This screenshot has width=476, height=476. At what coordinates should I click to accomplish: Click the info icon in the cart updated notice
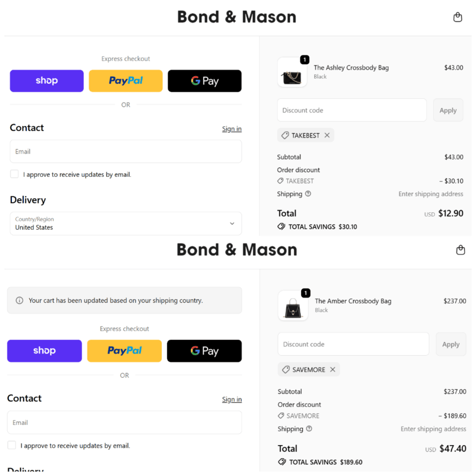[x=20, y=300]
